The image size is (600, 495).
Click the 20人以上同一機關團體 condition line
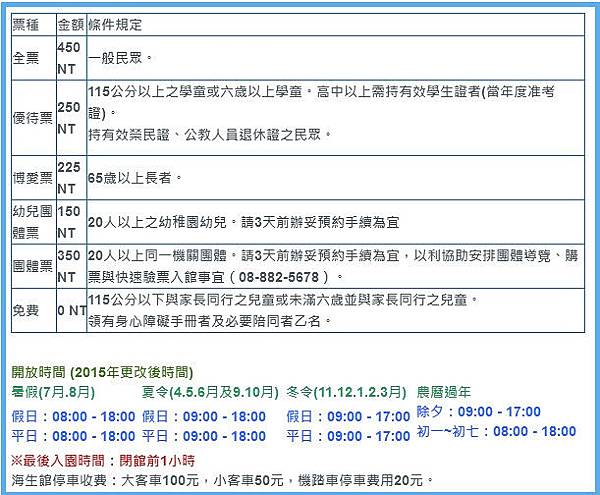click(333, 266)
